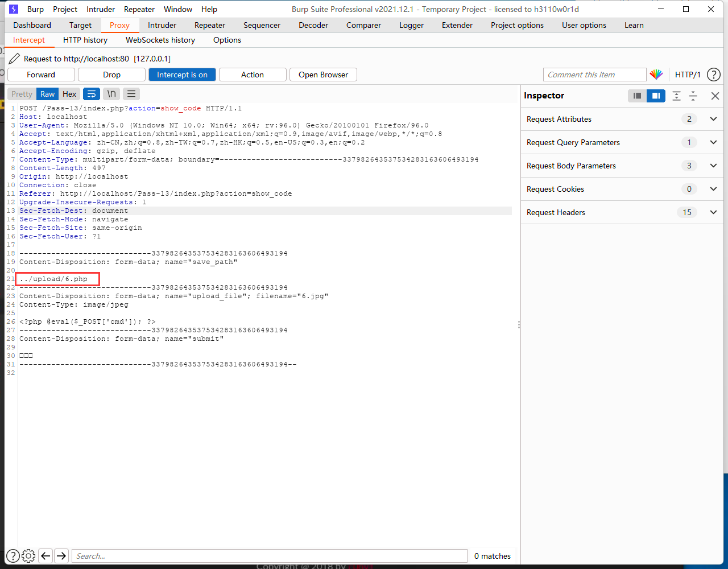Open the Burp menu
728x569 pixels.
(35, 9)
